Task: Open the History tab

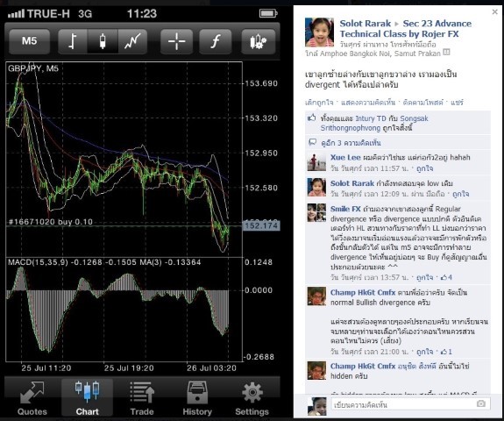Action: click(197, 398)
